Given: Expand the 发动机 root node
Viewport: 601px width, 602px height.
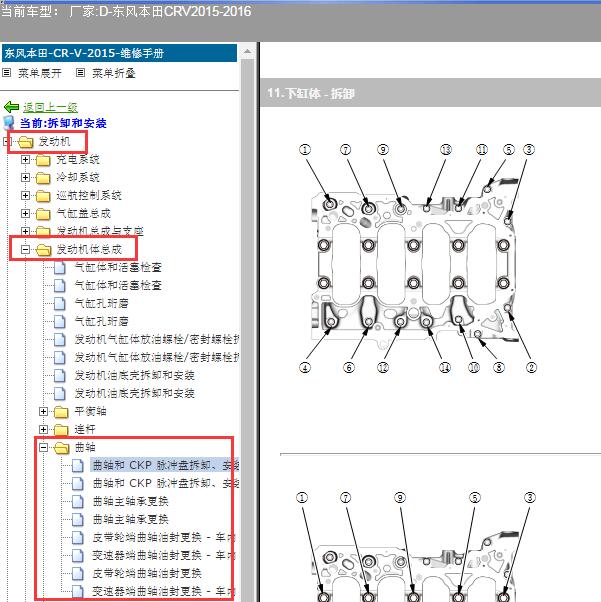Looking at the screenshot, I should (x=5, y=142).
